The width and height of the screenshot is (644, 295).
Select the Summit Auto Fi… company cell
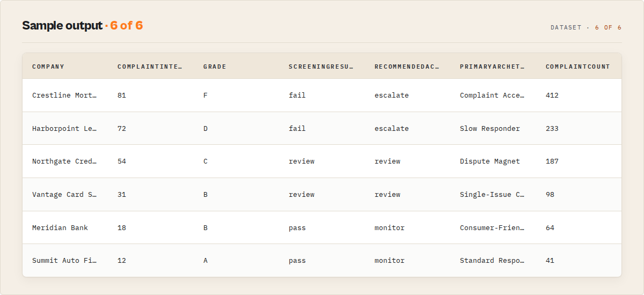[x=64, y=261]
